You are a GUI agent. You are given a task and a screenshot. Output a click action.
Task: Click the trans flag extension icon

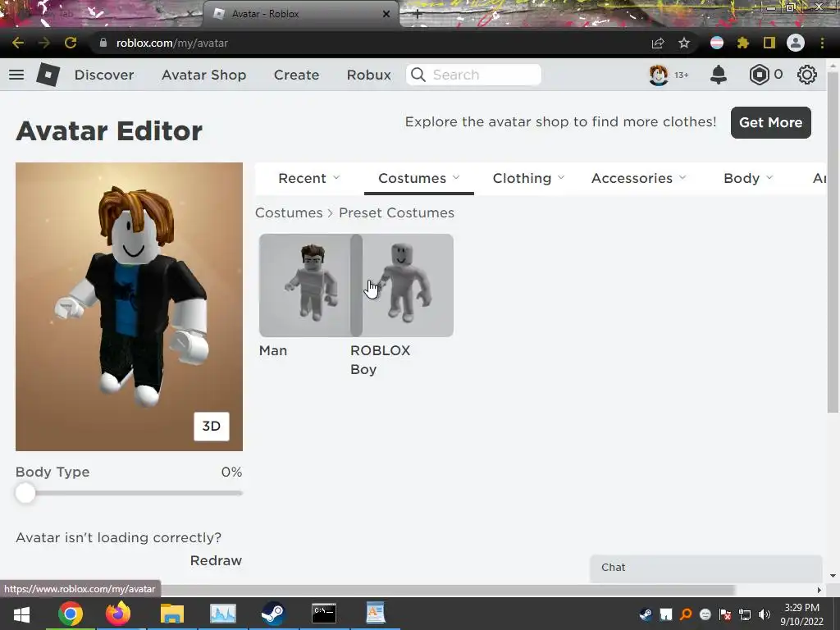[x=717, y=43]
